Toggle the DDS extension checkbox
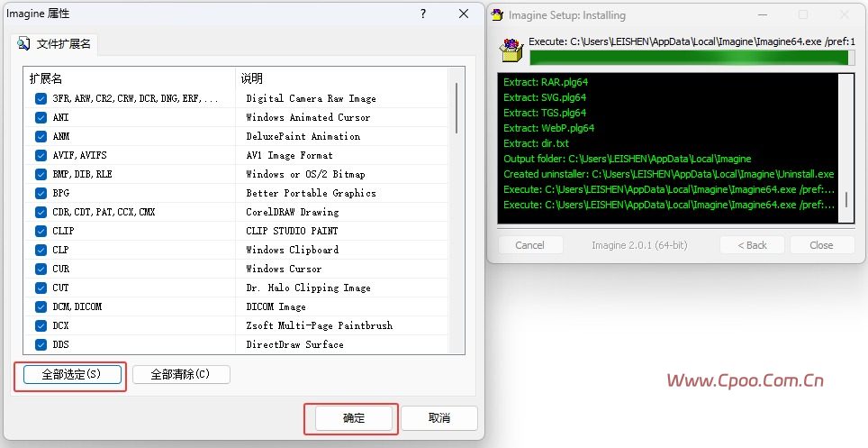This screenshot has width=868, height=448. [x=41, y=344]
